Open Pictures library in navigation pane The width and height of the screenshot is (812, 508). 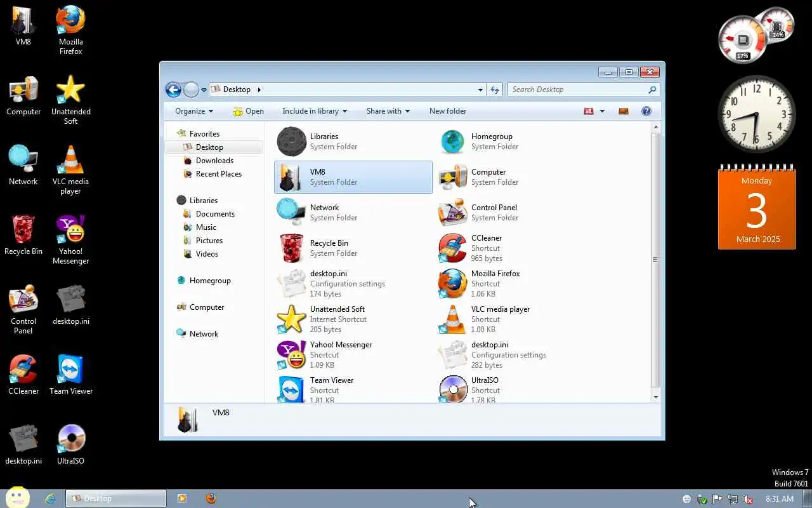pos(209,241)
